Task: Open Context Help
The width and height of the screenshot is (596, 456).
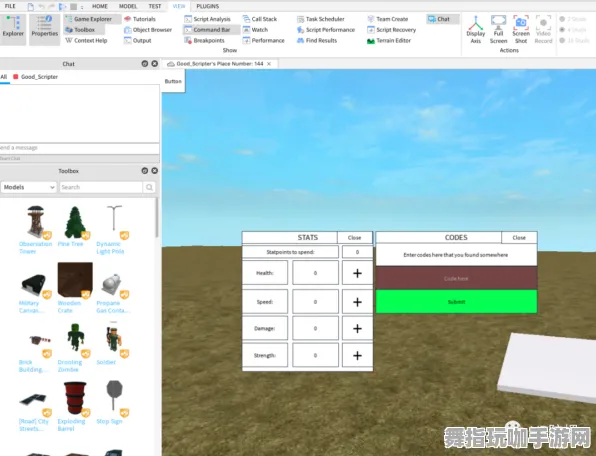Action: pyautogui.click(x=87, y=40)
